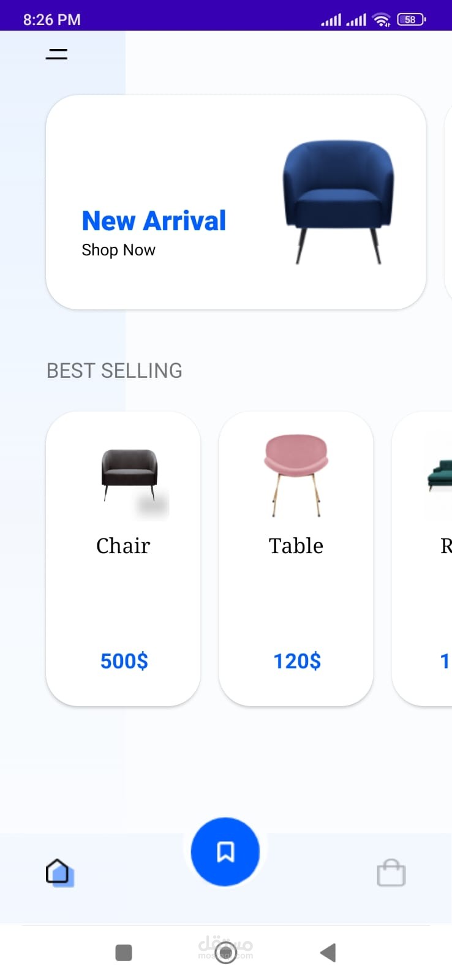Select the blue armchair banner image
This screenshot has width=452, height=980.
pos(338,201)
